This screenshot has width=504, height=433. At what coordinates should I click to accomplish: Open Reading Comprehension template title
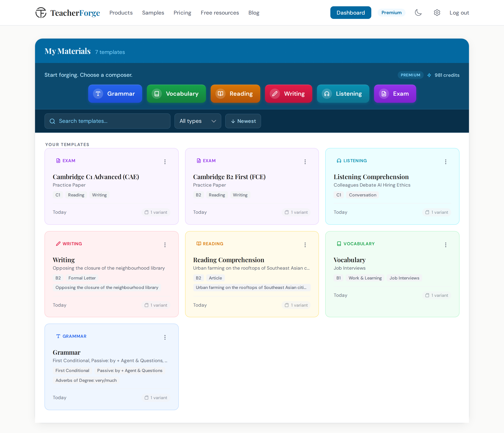coord(229,260)
